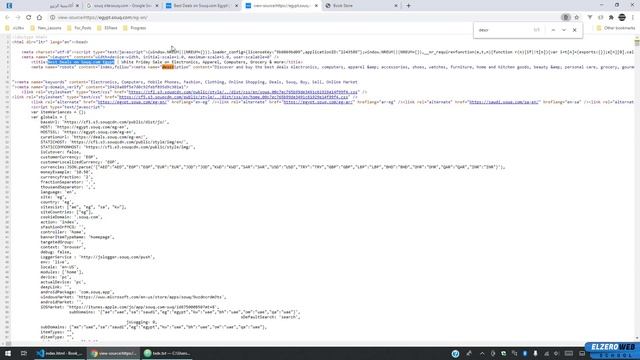Open the Progress bookmark folder

135,28
